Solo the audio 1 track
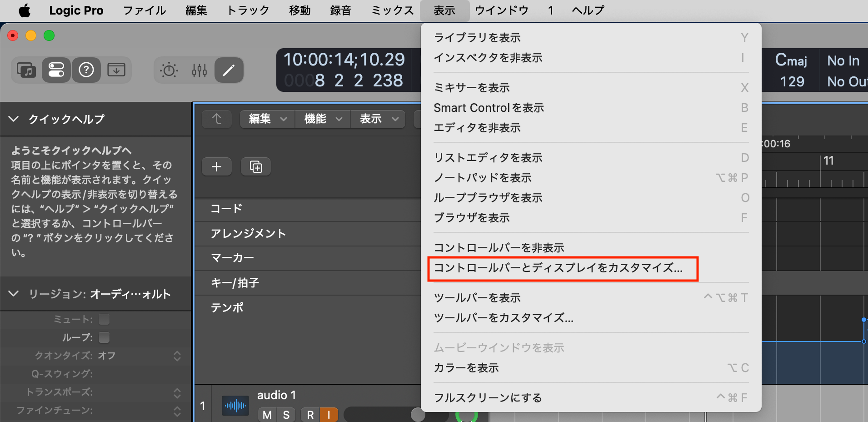This screenshot has width=868, height=422. tap(286, 415)
